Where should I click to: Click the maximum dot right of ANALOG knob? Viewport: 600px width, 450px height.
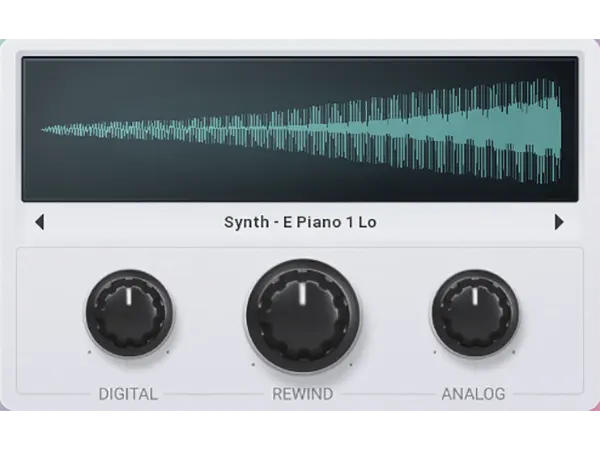coord(514,352)
